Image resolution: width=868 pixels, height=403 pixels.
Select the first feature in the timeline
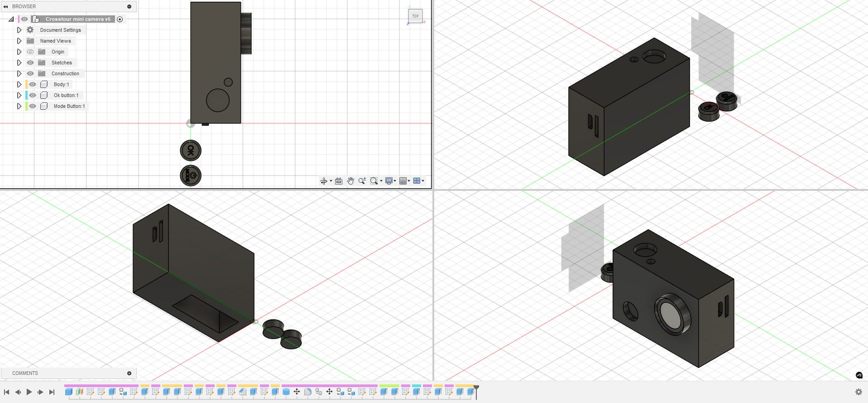[69, 392]
